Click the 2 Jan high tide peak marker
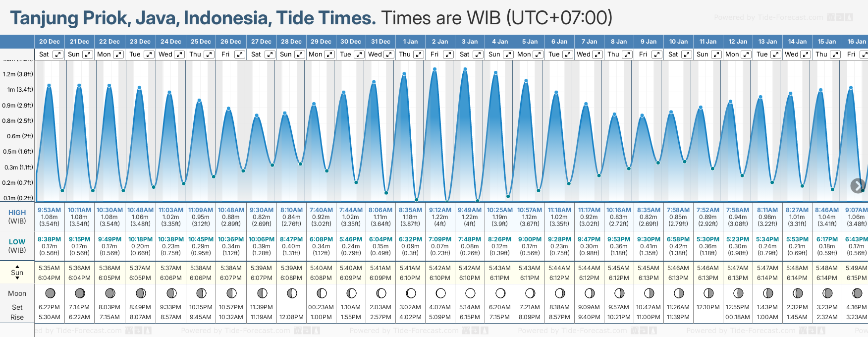Image resolution: width=868 pixels, height=337 pixels. 434,69
